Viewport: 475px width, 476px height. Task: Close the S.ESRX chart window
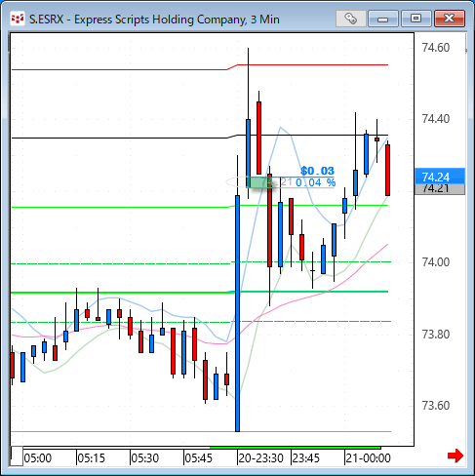click(450, 19)
